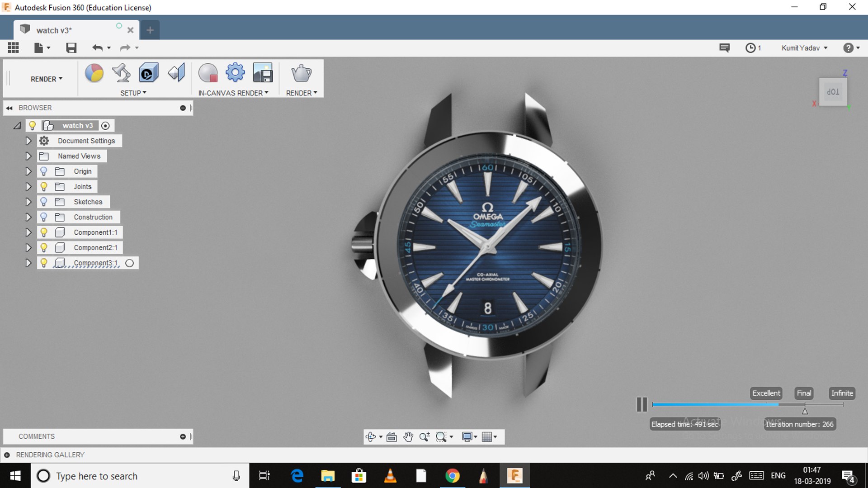Expand the RENDERING GALLERY panel
Viewport: 868px width, 488px height.
pos(7,455)
